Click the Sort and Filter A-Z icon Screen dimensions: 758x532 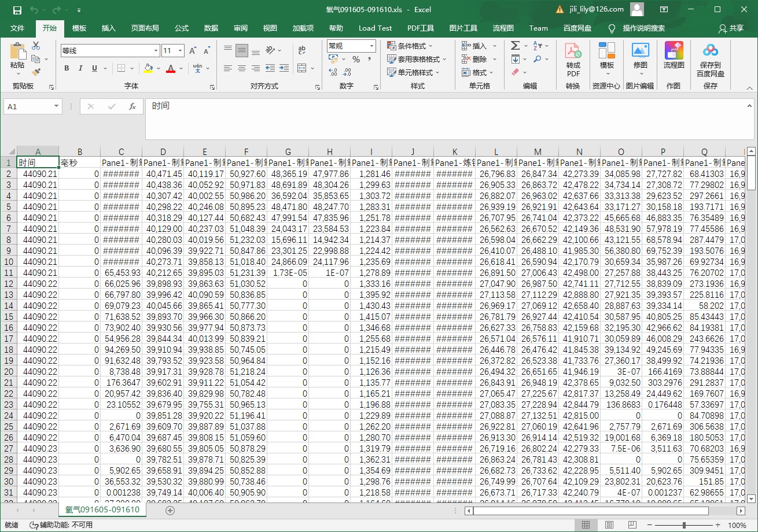tap(537, 46)
